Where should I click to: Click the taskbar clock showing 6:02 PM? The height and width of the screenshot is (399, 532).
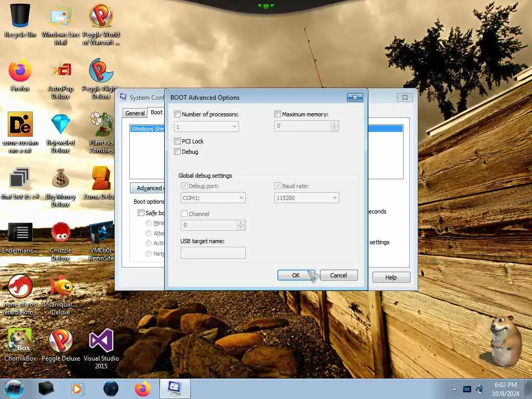click(x=506, y=389)
